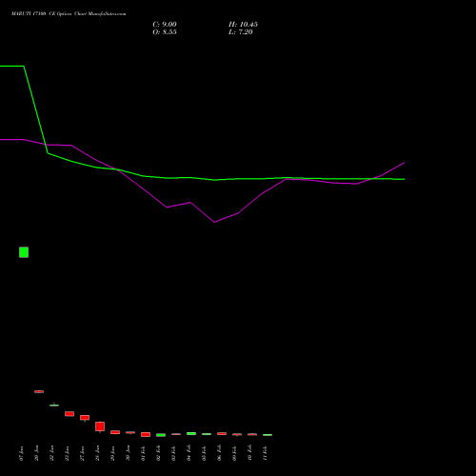Viewport: 476px width, 476px height.
Task: Click the low value L: 7.20
Action: coord(241,32)
